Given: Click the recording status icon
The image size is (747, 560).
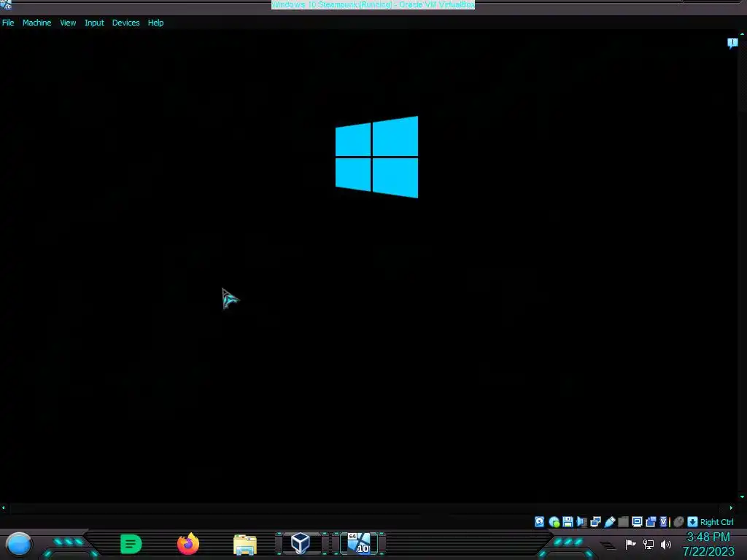Looking at the screenshot, I should (x=651, y=522).
